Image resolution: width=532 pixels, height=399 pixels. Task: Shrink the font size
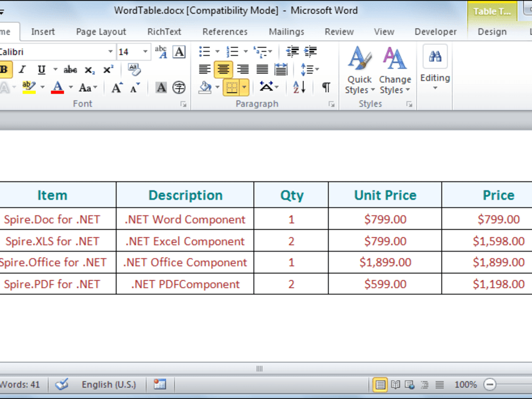[135, 88]
